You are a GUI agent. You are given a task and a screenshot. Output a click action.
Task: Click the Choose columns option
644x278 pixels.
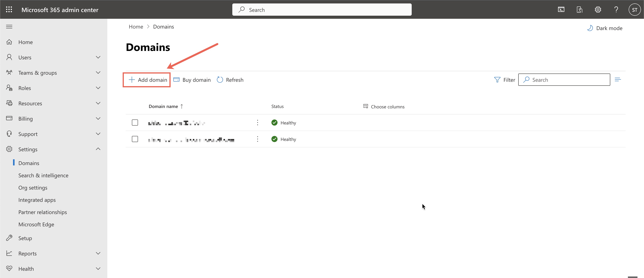[x=383, y=106]
